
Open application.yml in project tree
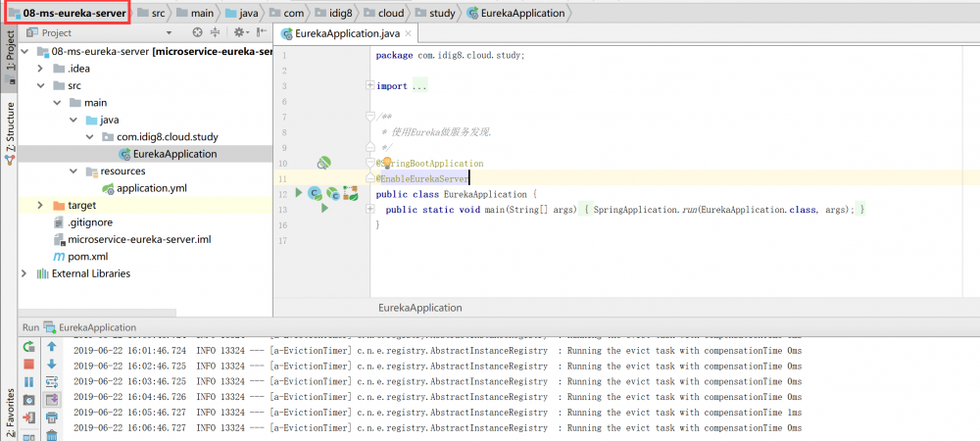[x=151, y=188]
